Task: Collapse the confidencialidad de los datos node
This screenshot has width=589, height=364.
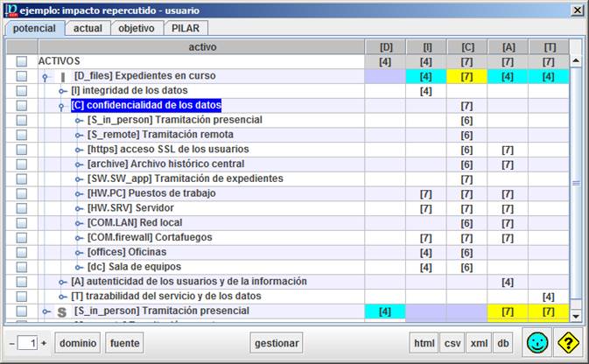Action: pos(62,106)
